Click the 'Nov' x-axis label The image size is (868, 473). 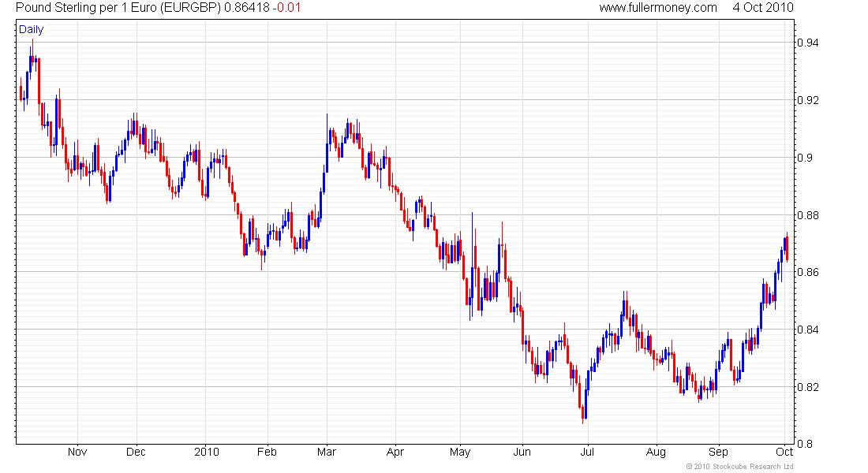click(77, 452)
